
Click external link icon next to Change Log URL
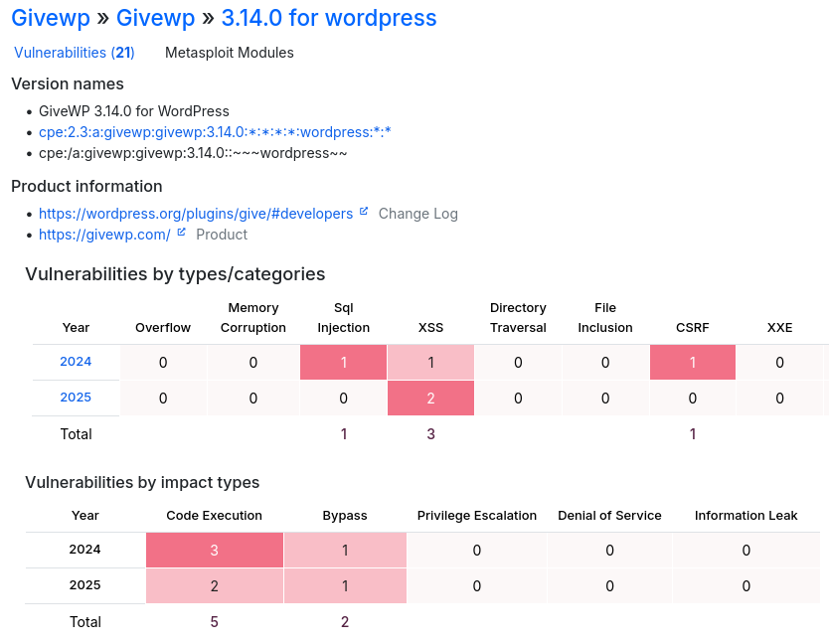pos(364,211)
